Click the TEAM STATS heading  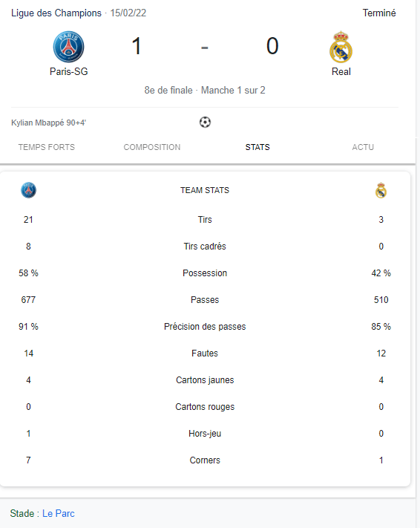tap(205, 190)
